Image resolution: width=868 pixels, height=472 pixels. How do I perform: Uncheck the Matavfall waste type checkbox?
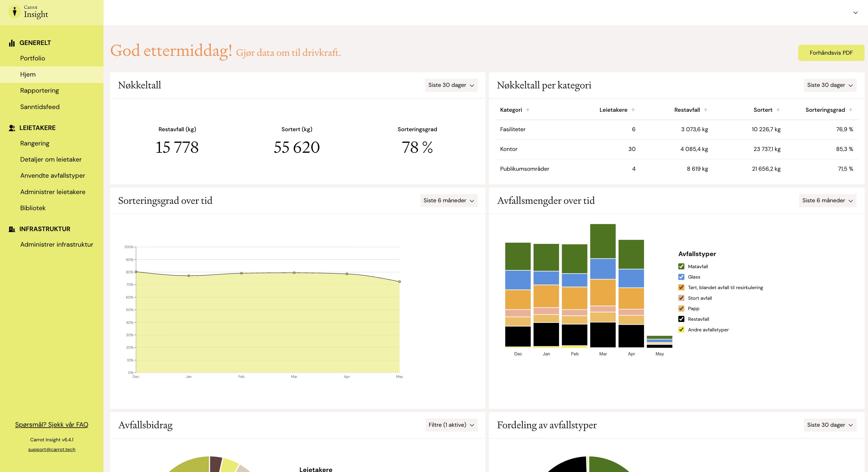[681, 266]
